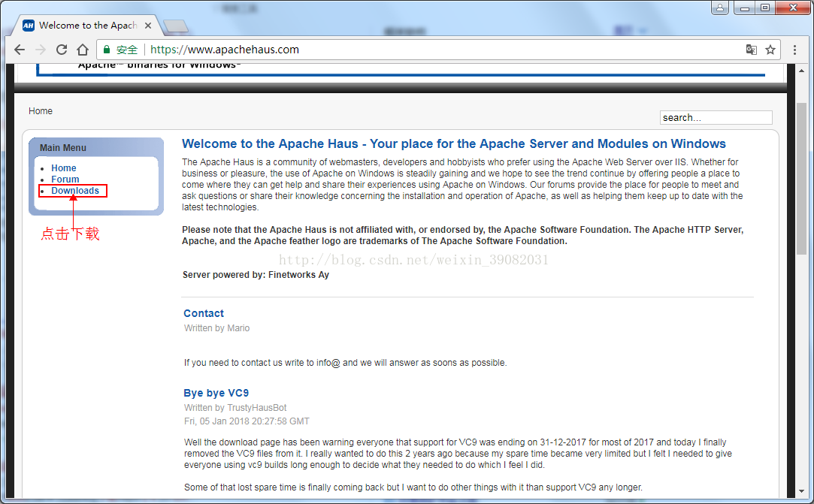The image size is (814, 504).
Task: Close the Welcome to the Apache tab
Action: point(148,26)
